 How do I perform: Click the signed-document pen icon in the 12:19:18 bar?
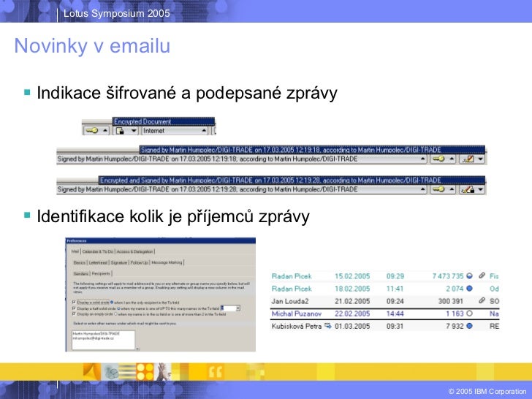pos(468,159)
